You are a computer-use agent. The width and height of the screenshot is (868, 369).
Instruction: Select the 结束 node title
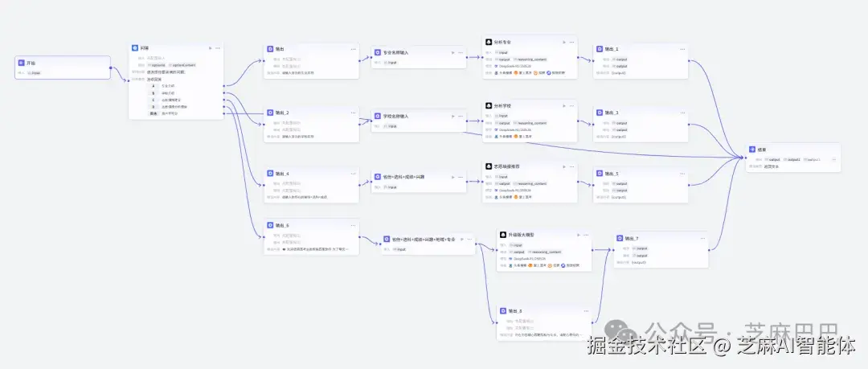click(762, 149)
